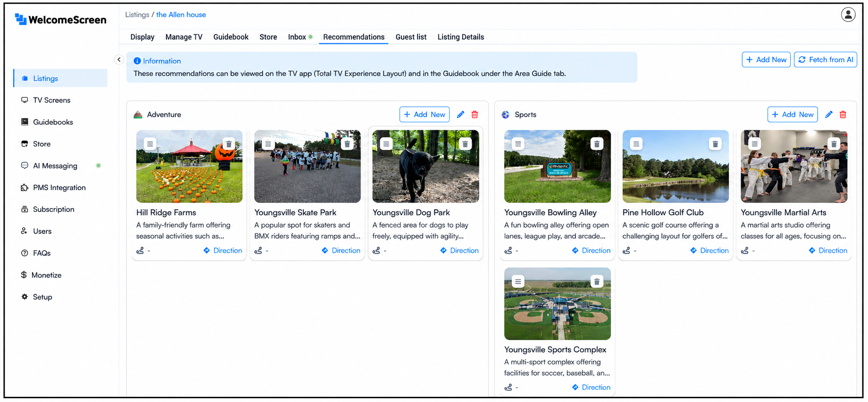Click the Youngsville Sports Complex drag handle

[x=518, y=281]
